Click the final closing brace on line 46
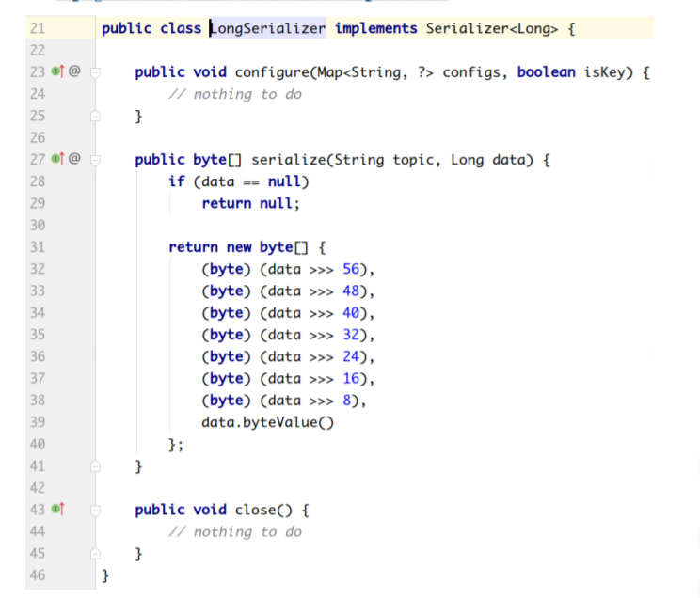 105,575
